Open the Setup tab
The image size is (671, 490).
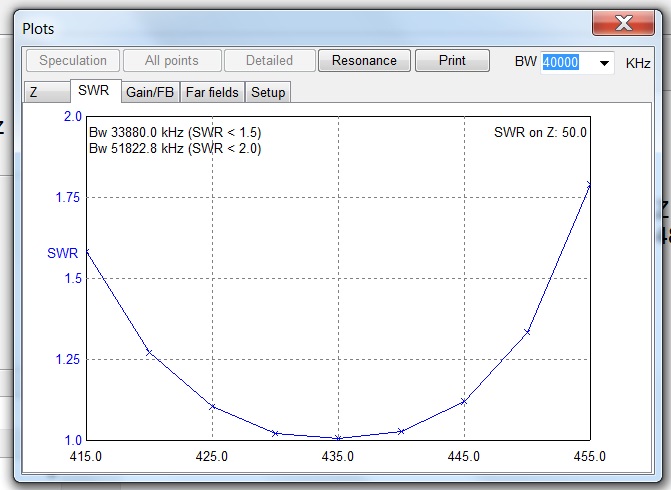pos(268,92)
